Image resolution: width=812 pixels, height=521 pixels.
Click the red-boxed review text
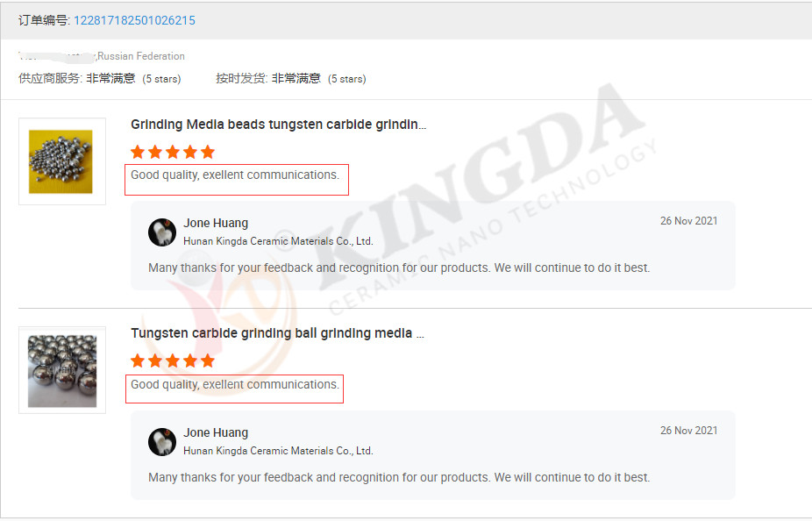[x=235, y=175]
